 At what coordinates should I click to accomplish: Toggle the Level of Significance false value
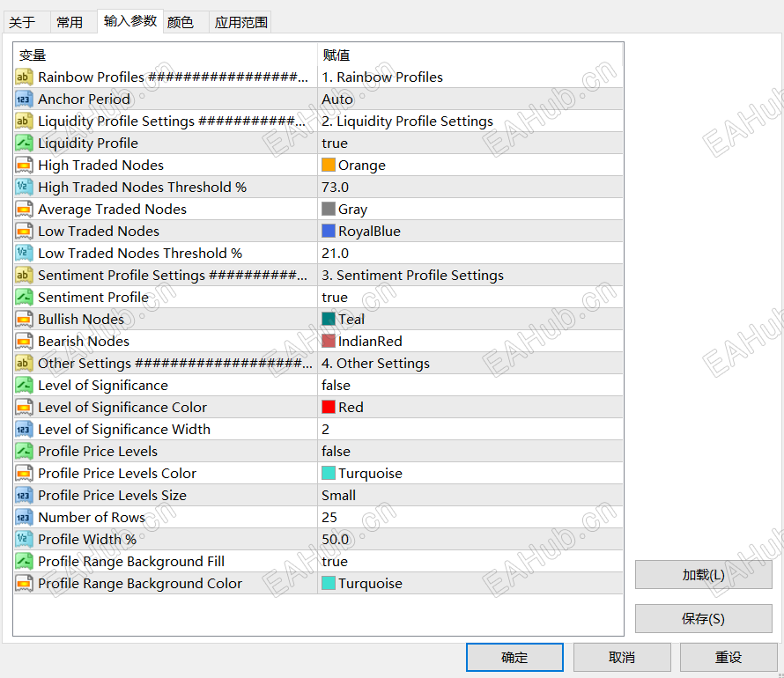click(470, 385)
